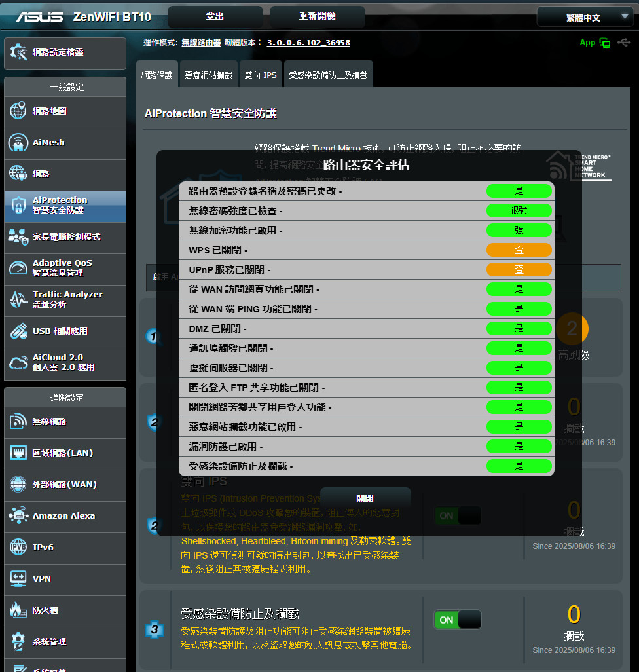The height and width of the screenshot is (672, 639).
Task: Click the 受感染設備防止及攔截 section heading
Action: [240, 614]
